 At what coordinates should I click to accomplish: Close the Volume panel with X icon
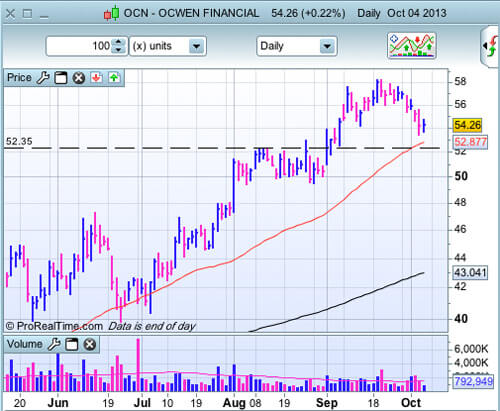coord(89,344)
